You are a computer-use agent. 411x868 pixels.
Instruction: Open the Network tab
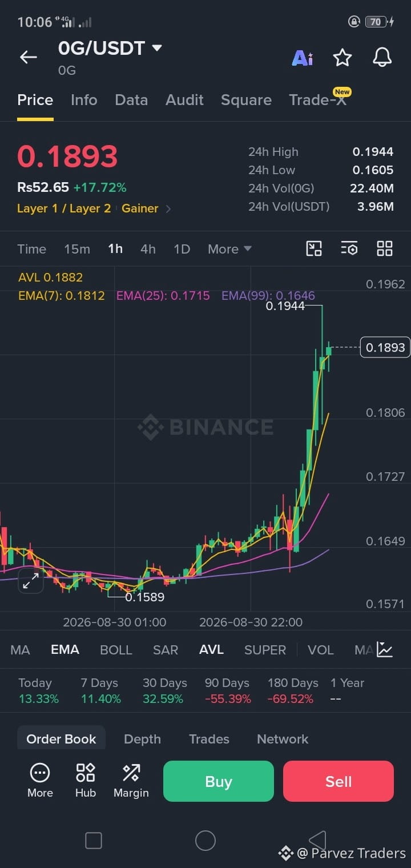pyautogui.click(x=283, y=739)
